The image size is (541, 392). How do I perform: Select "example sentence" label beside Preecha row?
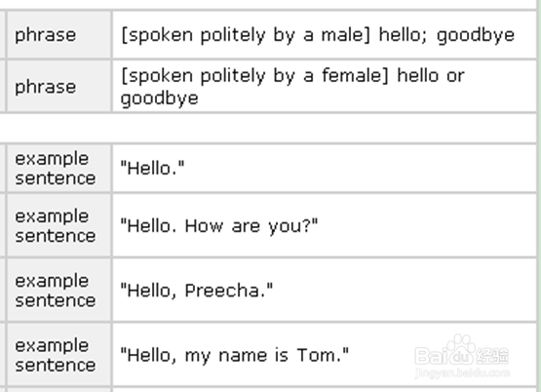click(59, 291)
